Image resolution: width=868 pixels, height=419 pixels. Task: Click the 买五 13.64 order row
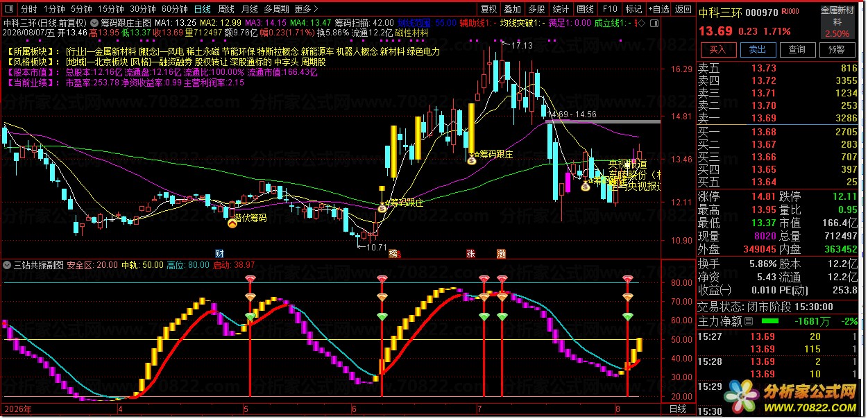778,182
